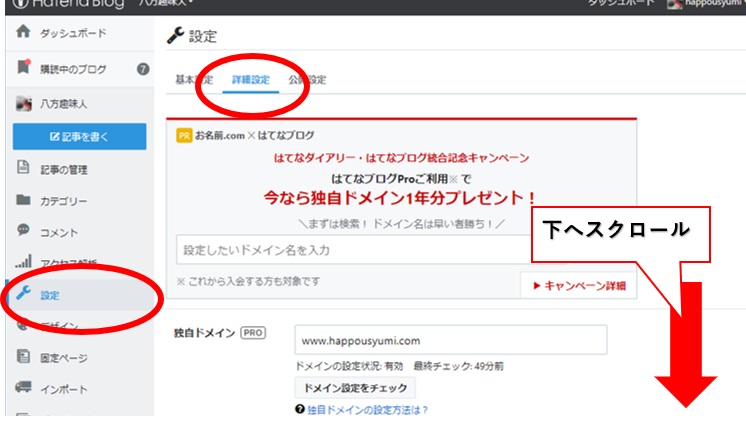Click the 設定したいドメイン名を入力 field
This screenshot has width=746, height=422.
[354, 250]
